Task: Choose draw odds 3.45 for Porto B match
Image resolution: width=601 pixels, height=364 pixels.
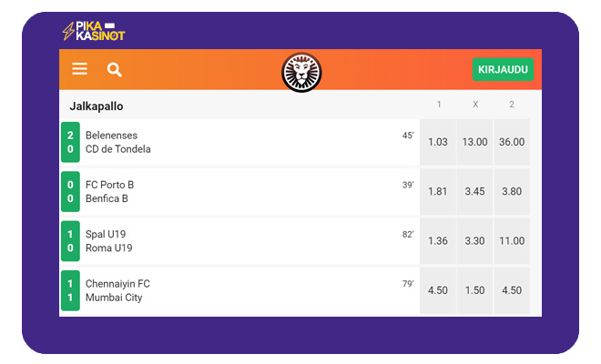Action: [475, 192]
